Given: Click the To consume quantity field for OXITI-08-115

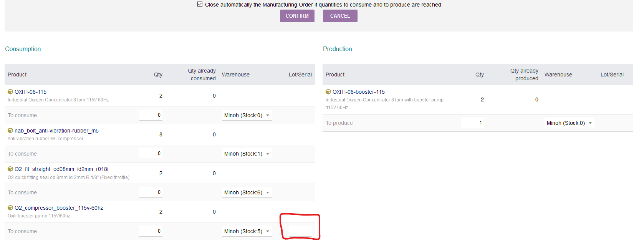Looking at the screenshot, I should tap(151, 115).
